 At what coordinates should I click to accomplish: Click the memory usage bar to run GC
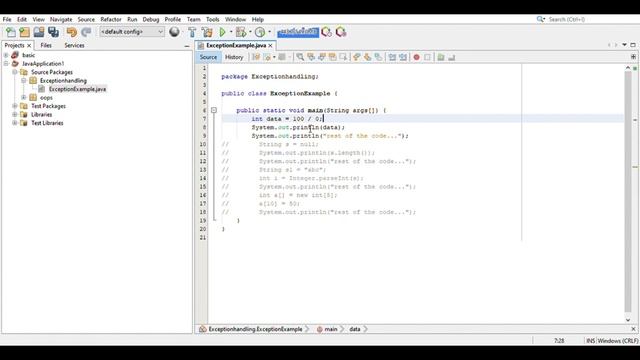298,32
